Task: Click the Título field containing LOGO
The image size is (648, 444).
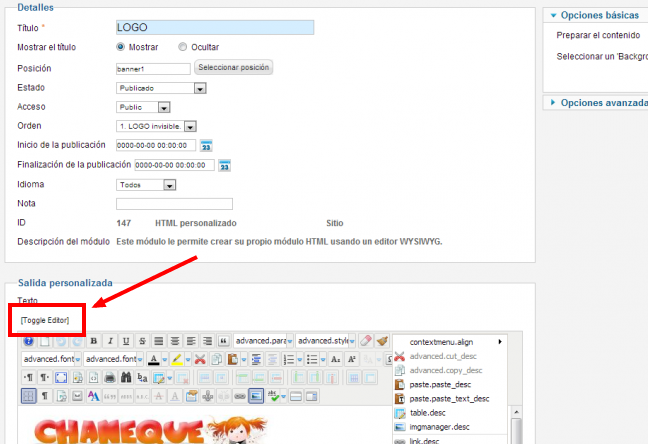Action: pos(215,28)
